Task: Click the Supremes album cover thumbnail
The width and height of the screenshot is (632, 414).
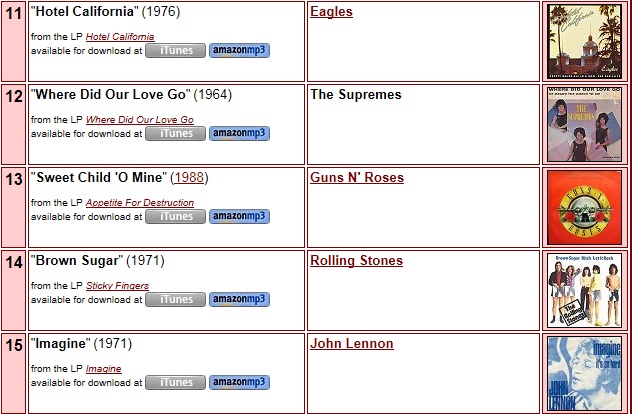Action: 583,124
